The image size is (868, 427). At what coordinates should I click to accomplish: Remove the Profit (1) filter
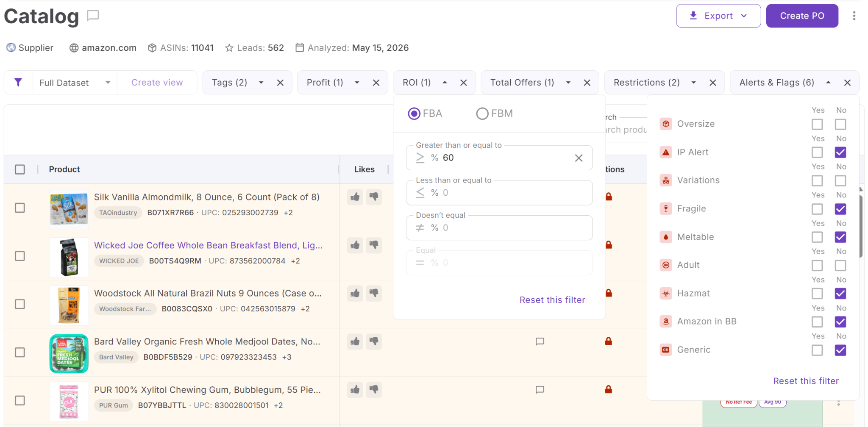point(376,83)
